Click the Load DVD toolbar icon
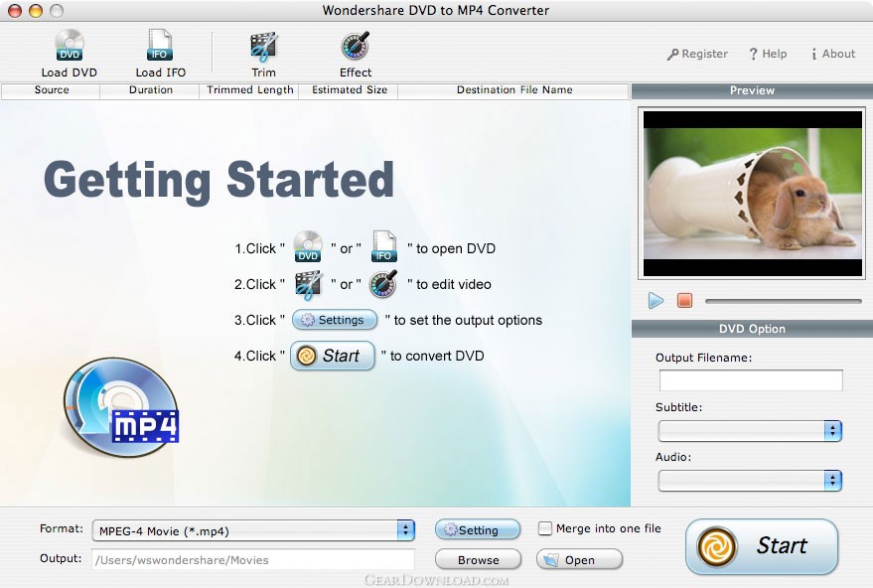Screen dimensions: 873x588 coord(70,53)
